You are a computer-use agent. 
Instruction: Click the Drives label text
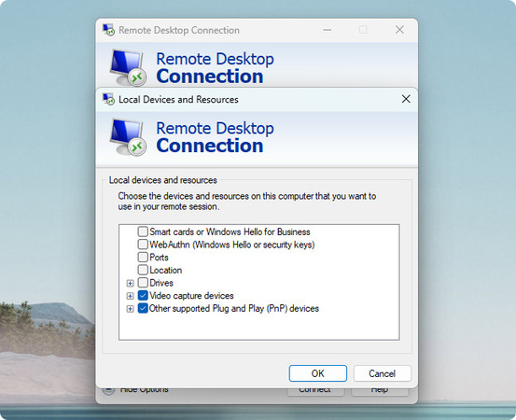(161, 283)
